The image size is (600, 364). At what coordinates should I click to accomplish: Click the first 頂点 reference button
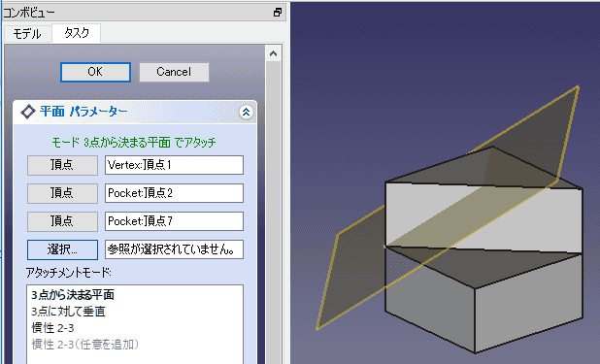pos(62,165)
